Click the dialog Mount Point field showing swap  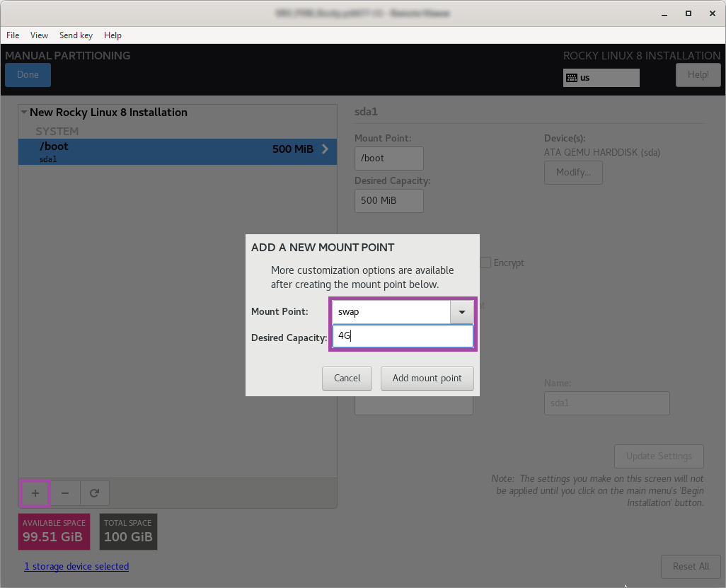(x=391, y=312)
